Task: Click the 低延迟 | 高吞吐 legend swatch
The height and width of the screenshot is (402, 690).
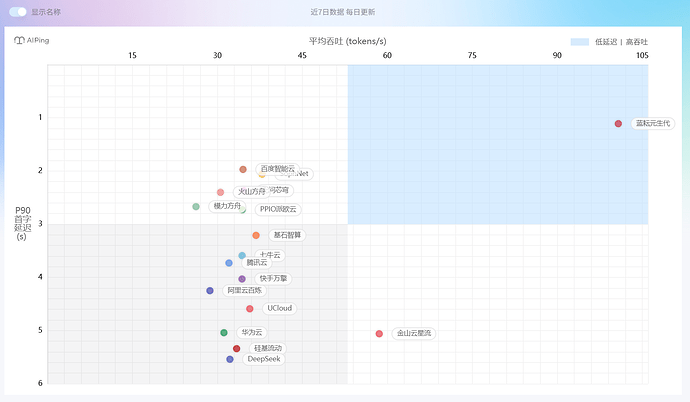Action: click(580, 42)
